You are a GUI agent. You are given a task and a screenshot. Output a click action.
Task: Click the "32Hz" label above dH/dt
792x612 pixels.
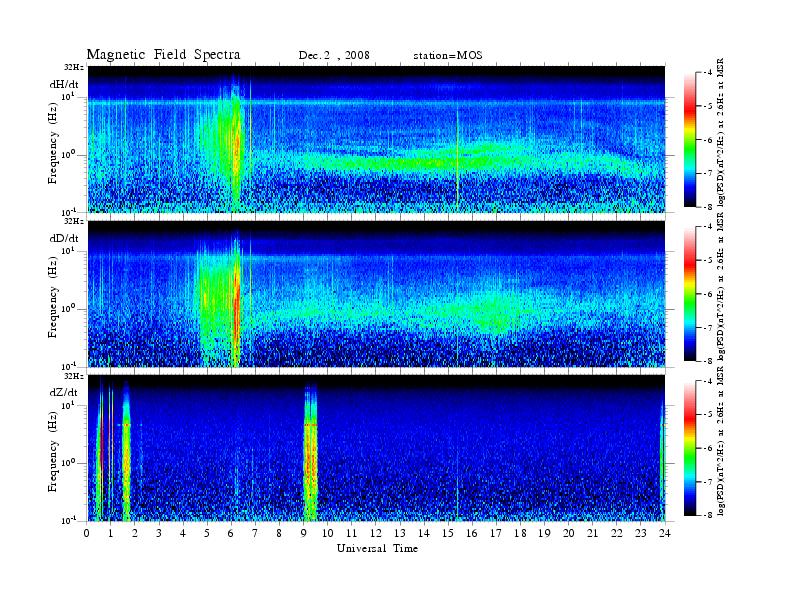click(x=74, y=67)
